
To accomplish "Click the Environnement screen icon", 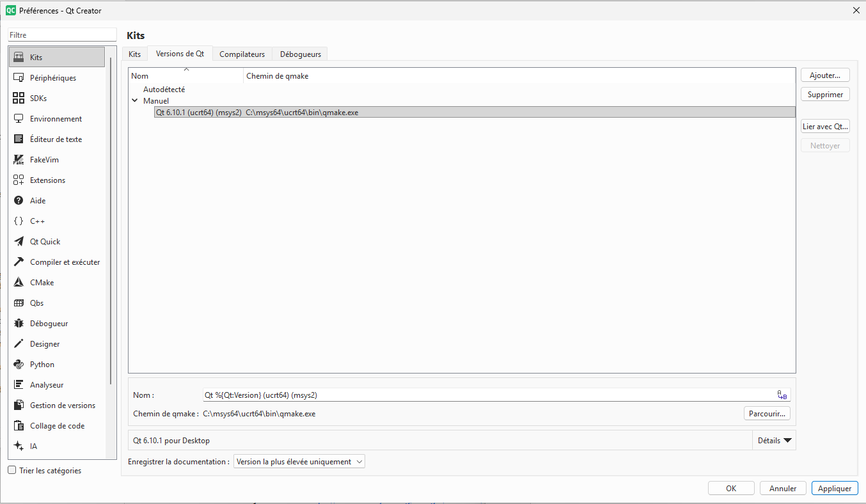I will pyautogui.click(x=19, y=118).
